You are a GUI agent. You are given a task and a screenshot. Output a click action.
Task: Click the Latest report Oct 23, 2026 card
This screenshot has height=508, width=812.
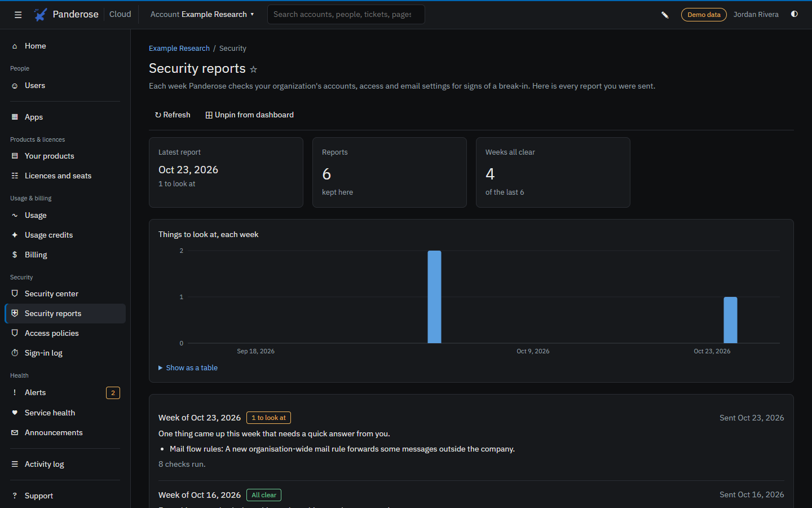[x=226, y=172]
